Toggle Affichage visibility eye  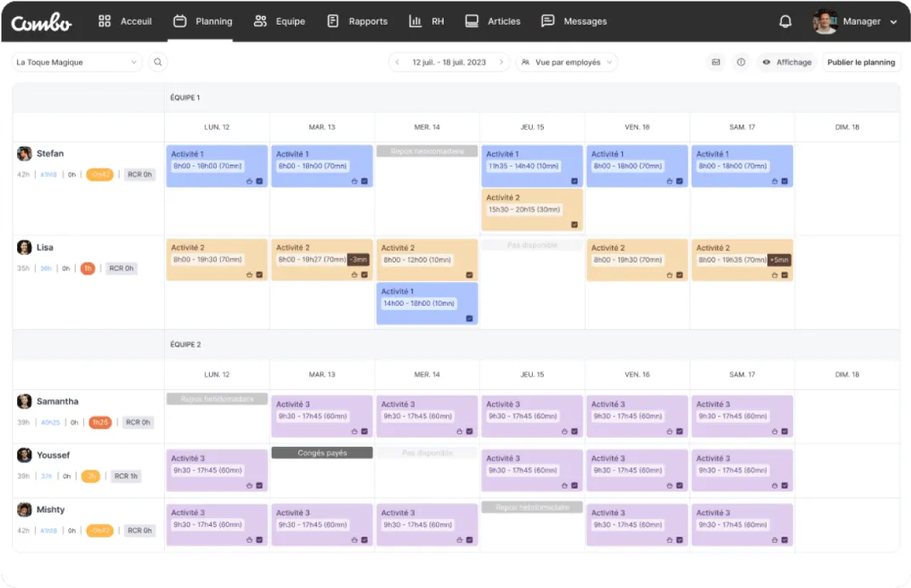click(768, 61)
